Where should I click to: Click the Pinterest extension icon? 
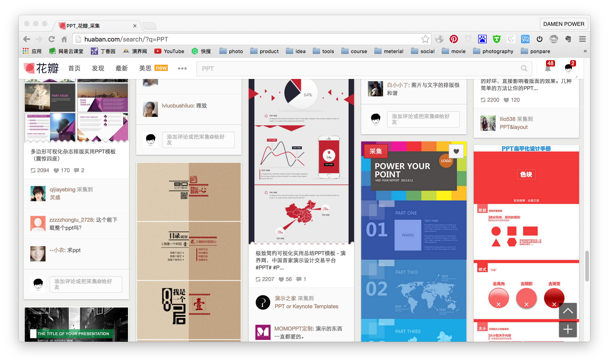coord(453,39)
